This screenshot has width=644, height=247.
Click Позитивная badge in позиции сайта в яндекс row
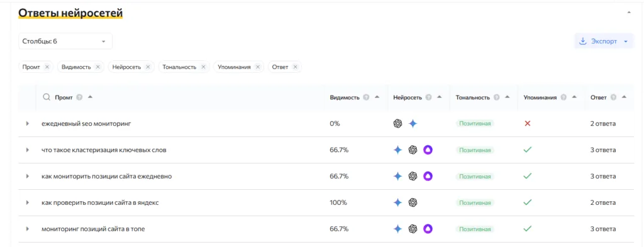click(x=475, y=202)
